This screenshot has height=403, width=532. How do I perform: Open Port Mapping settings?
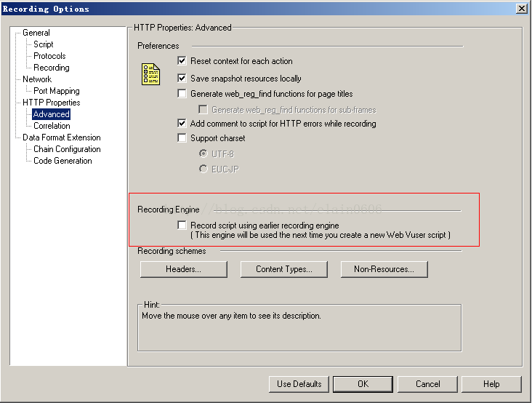click(57, 91)
